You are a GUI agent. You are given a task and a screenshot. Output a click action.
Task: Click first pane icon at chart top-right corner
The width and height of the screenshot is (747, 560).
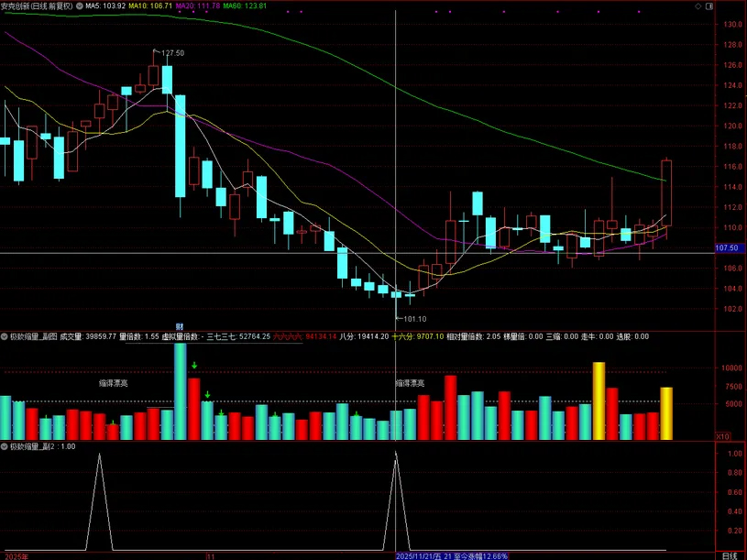tap(698, 6)
